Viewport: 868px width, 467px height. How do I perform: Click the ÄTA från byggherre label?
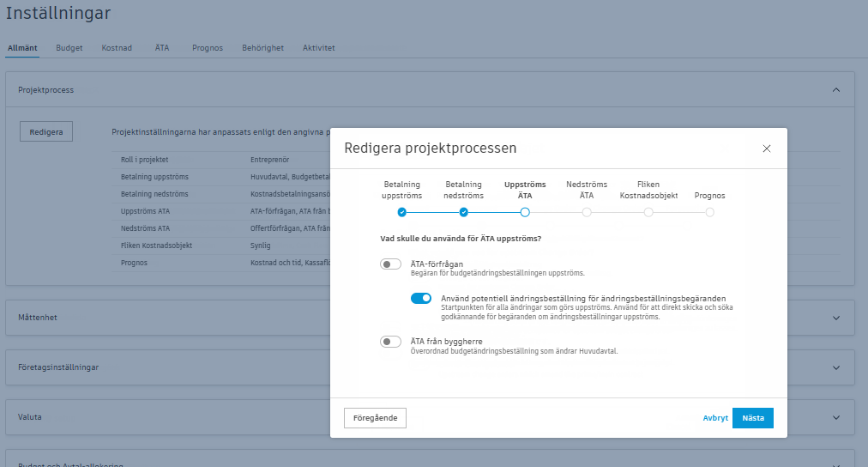447,342
